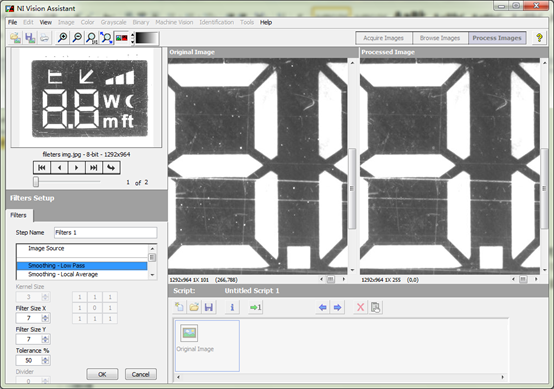Click the Save Script disk icon

(209, 307)
